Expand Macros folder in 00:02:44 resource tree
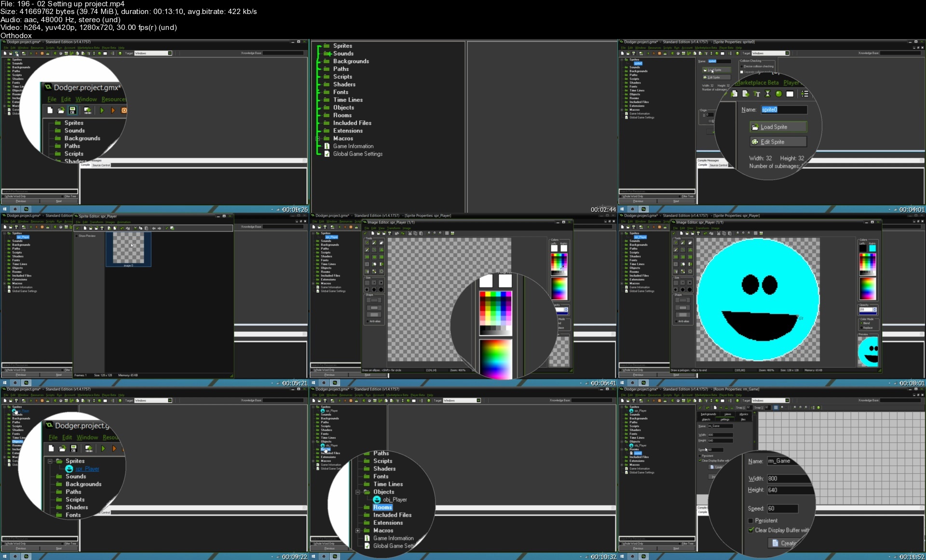Screen dimensions: 926x560 317,138
